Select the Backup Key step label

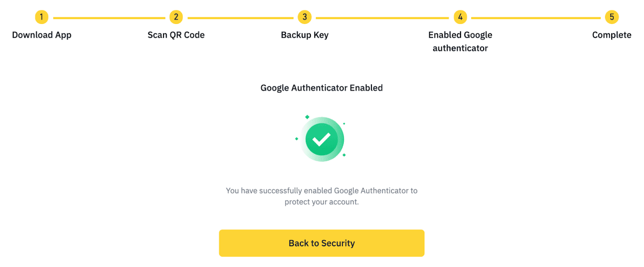(304, 35)
